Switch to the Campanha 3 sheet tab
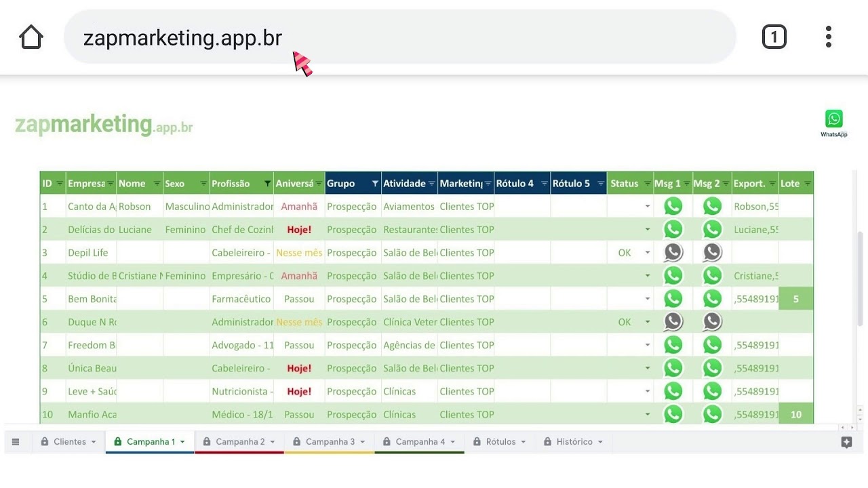Viewport: 868px width, 488px height. [x=330, y=442]
